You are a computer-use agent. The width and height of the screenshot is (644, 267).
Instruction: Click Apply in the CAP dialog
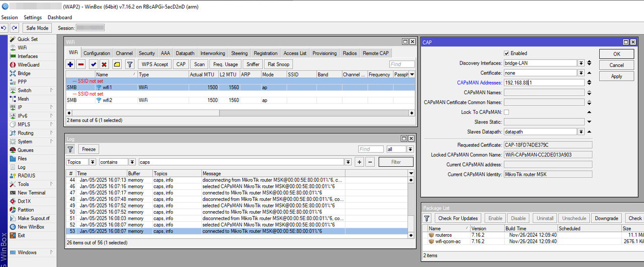(616, 77)
